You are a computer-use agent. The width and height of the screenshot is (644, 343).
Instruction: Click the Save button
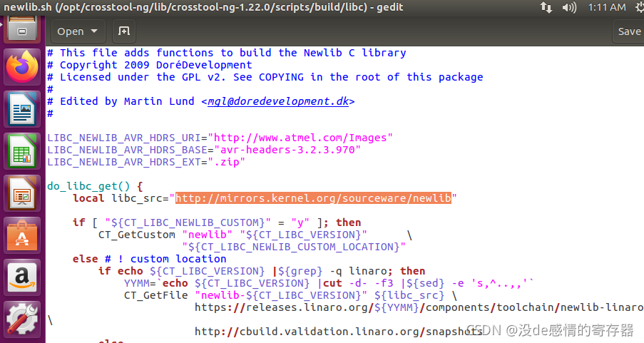tap(629, 31)
